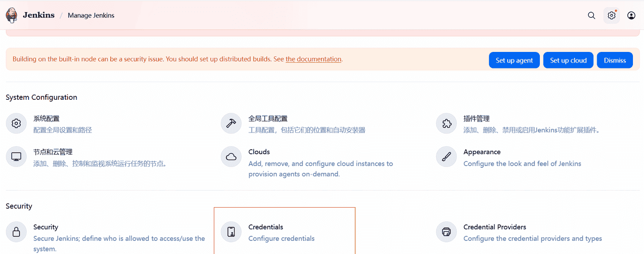Click the Security padlock icon
Viewport: 644px width, 254px height.
(x=16, y=232)
